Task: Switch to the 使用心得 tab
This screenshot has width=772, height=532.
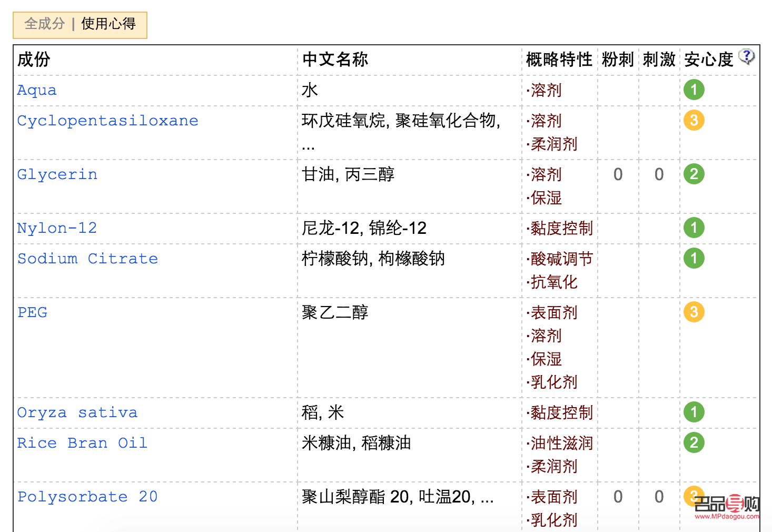Action: 108,24
